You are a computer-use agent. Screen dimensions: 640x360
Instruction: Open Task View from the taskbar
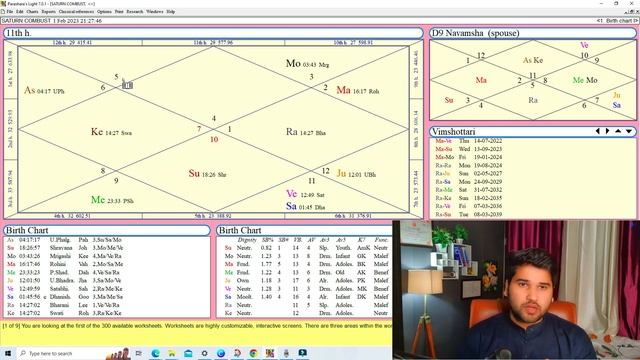click(x=138, y=353)
